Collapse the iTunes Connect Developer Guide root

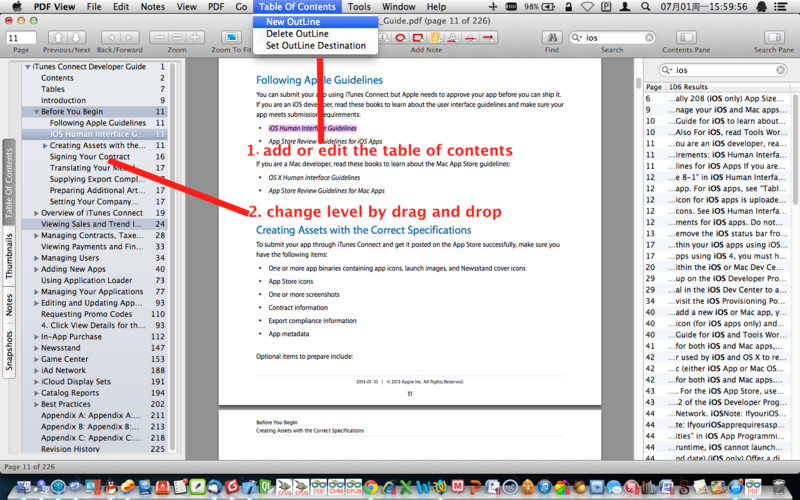pyautogui.click(x=28, y=67)
